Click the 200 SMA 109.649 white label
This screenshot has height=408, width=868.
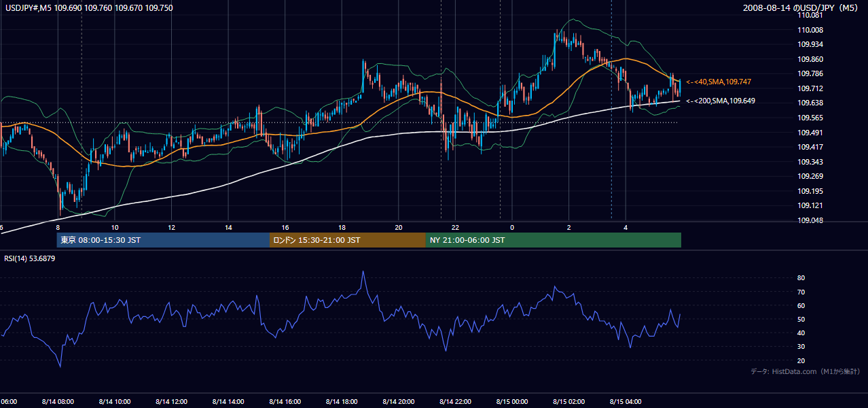(720, 101)
